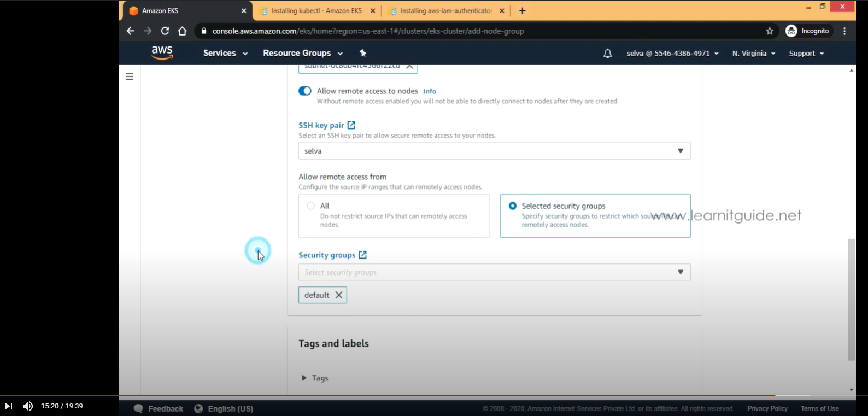
Task: Expand the Tags section
Action: pyautogui.click(x=315, y=378)
